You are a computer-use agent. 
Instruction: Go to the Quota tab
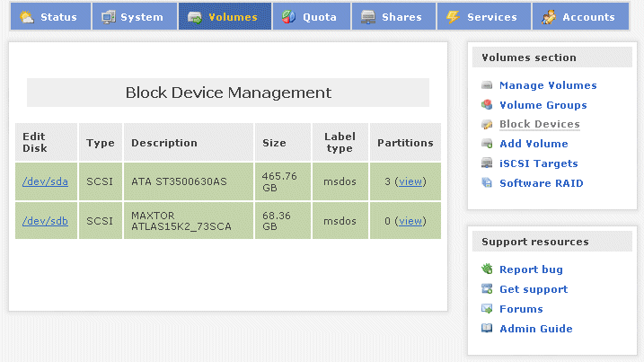309,17
